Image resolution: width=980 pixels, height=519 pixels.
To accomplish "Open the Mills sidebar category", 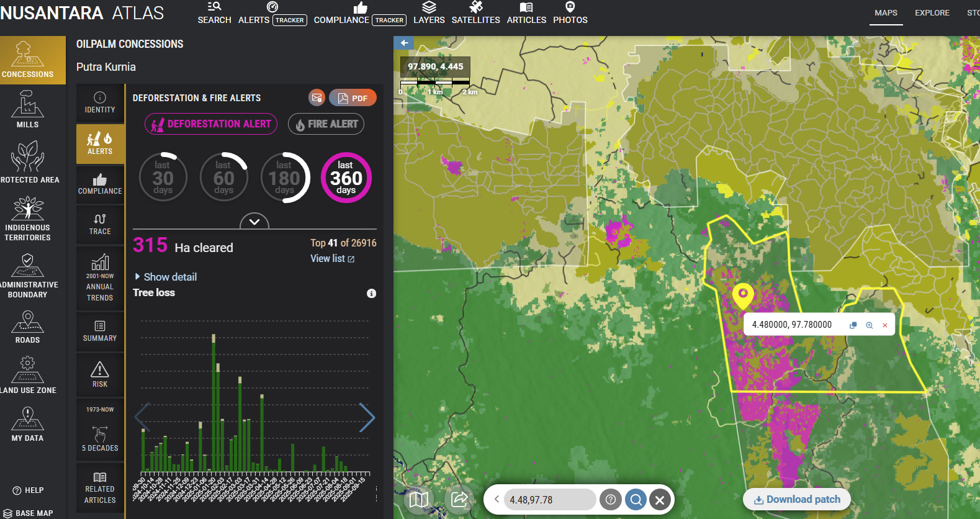I will pyautogui.click(x=27, y=109).
